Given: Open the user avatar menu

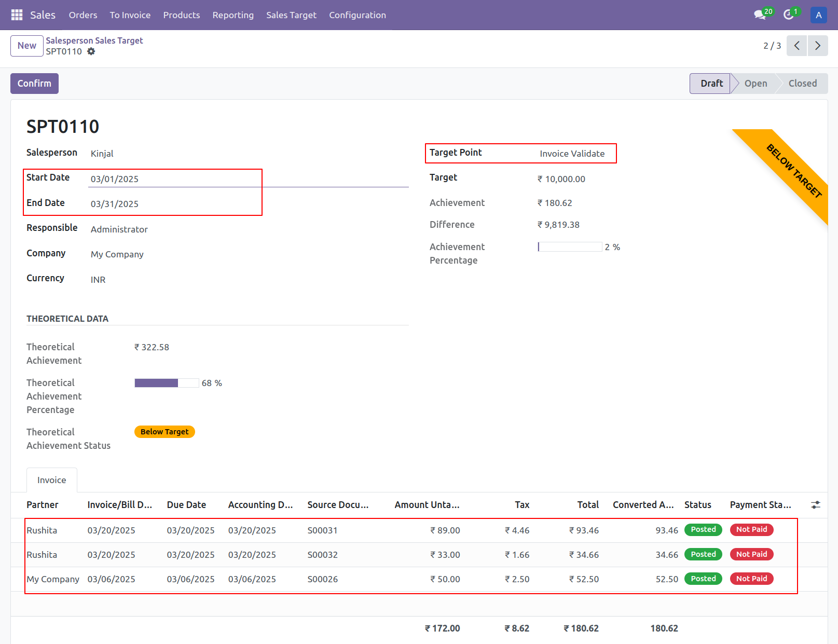Looking at the screenshot, I should 818,15.
